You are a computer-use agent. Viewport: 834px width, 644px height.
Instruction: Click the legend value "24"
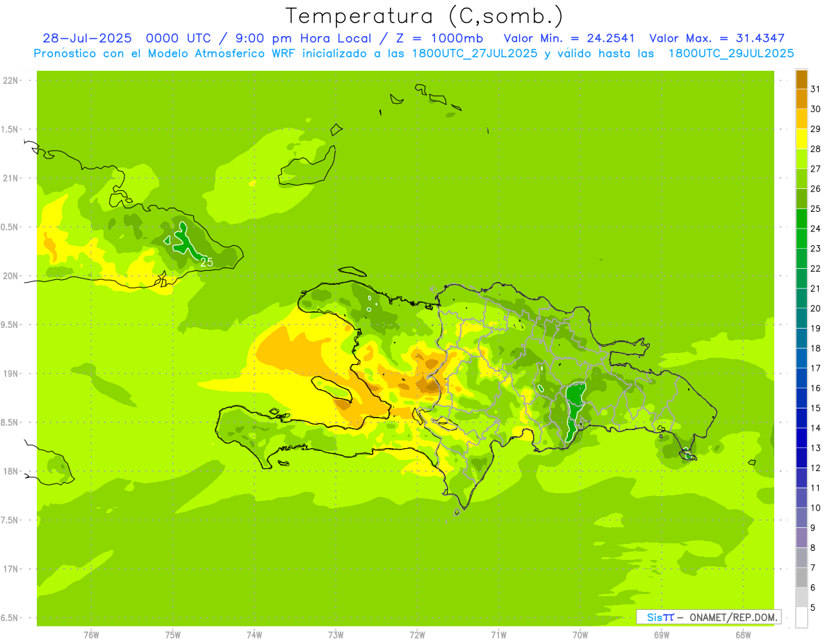click(815, 229)
